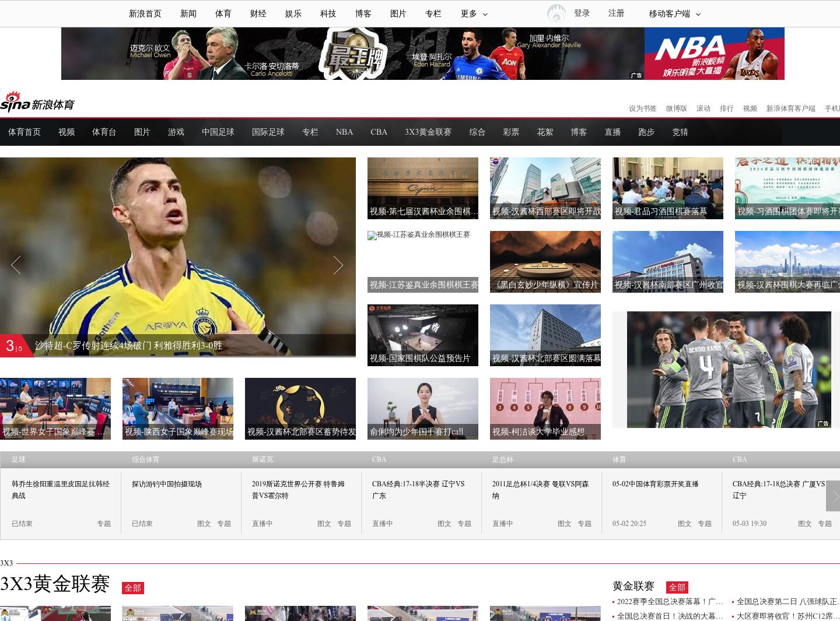Go to next slide in the carousel
Image resolution: width=840 pixels, height=621 pixels.
coord(338,265)
